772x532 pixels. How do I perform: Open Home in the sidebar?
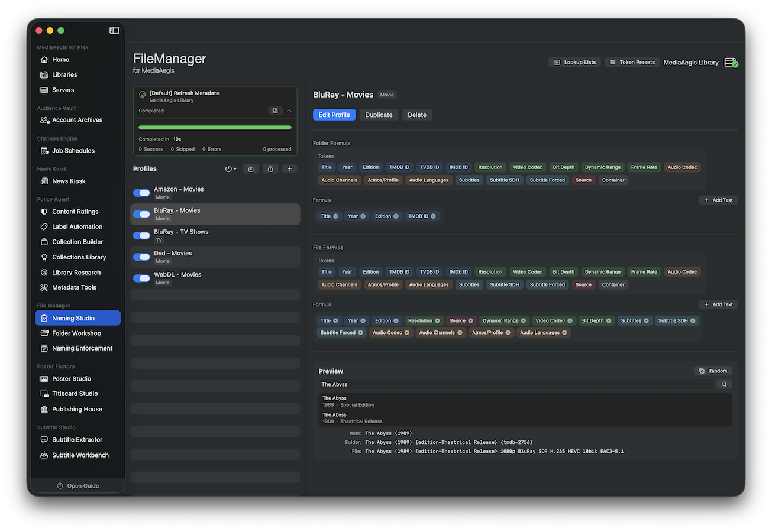[x=77, y=60]
